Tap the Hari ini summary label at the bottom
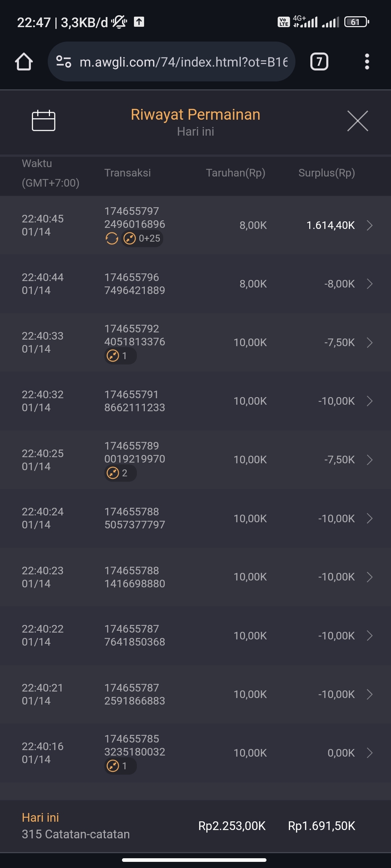Viewport: 391px width, 868px height. [x=40, y=817]
